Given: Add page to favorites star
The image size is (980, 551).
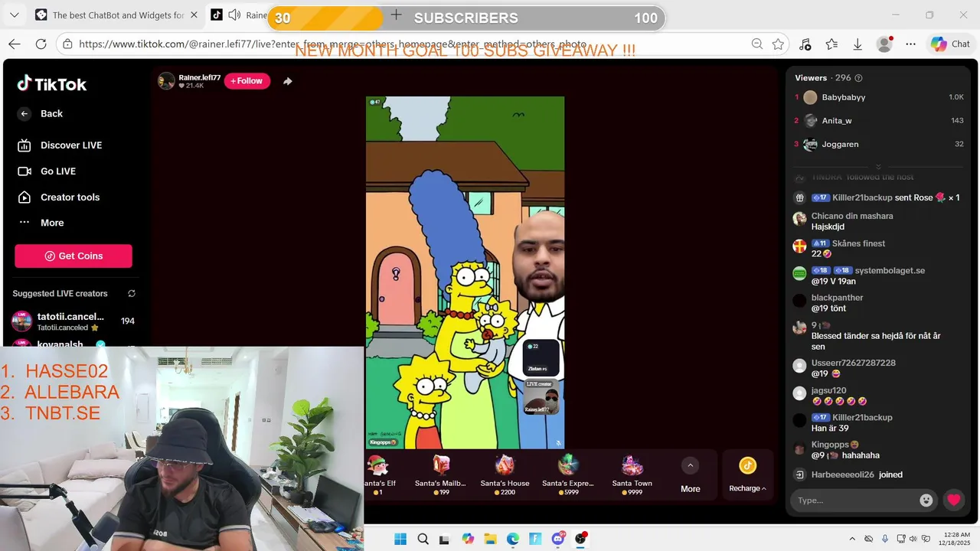Looking at the screenshot, I should (x=778, y=44).
